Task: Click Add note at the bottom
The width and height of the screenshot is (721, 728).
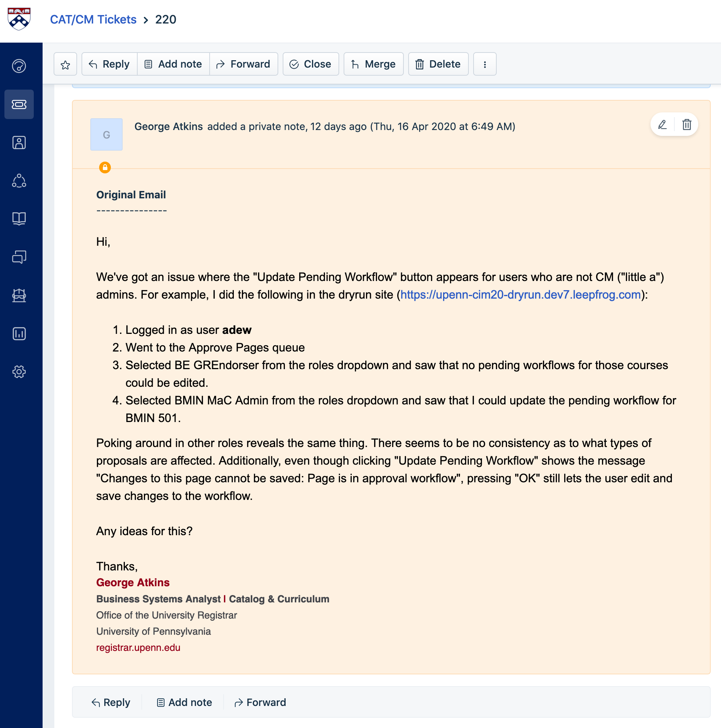Action: pos(184,702)
